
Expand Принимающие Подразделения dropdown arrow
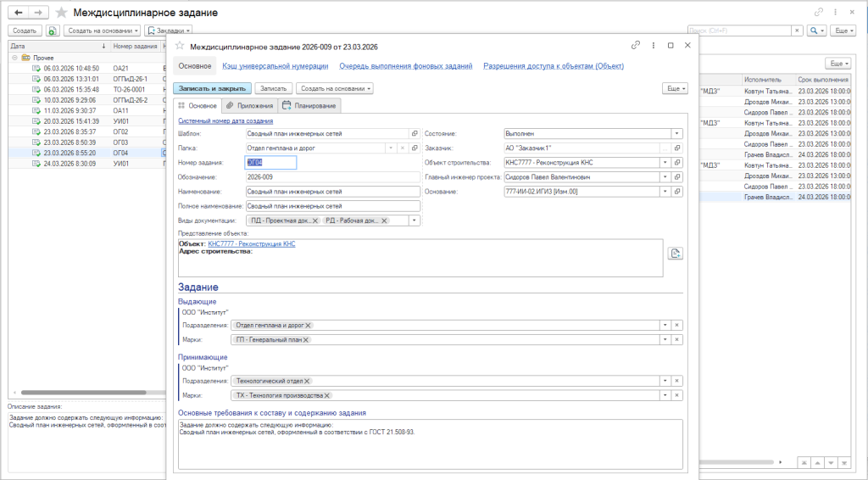[665, 381]
